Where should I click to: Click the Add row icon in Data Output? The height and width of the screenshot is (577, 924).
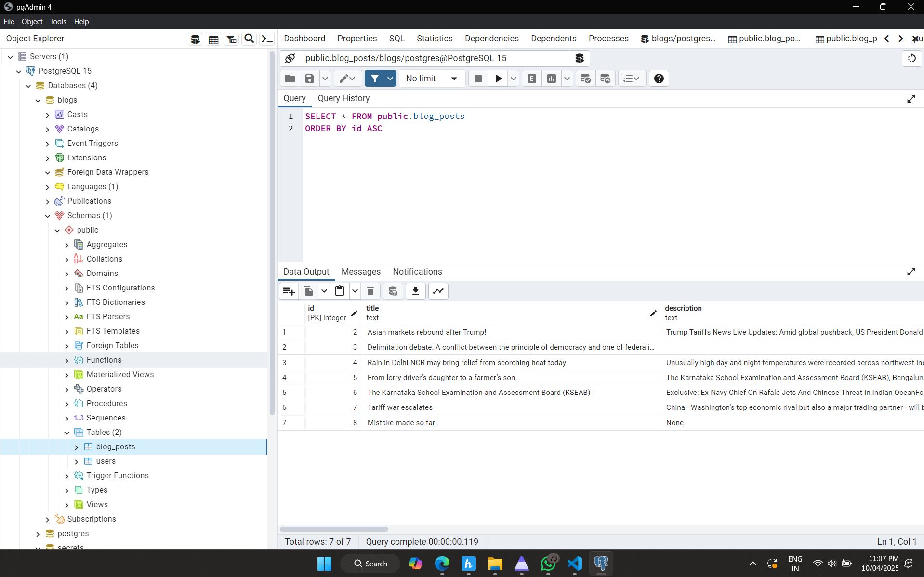[x=289, y=291]
